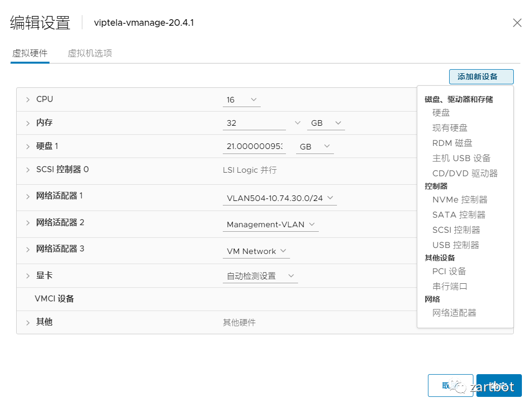The width and height of the screenshot is (532, 409).
Task: Open the 自动检测设置 video card dropdown
Action: pos(260,276)
